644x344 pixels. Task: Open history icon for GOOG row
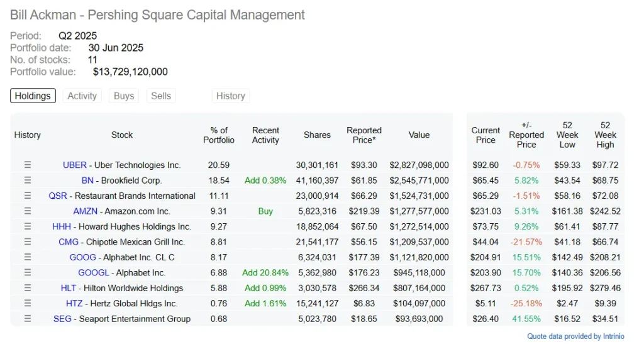tap(28, 257)
